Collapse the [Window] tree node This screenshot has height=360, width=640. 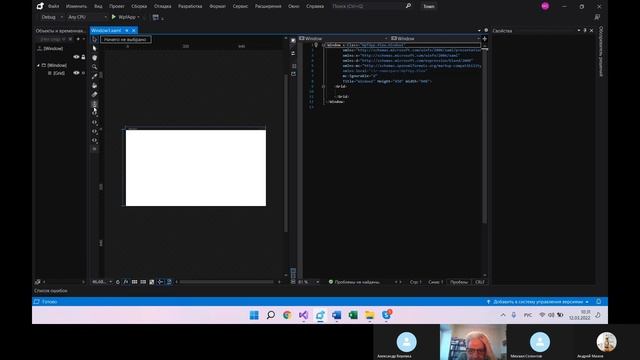(x=38, y=65)
